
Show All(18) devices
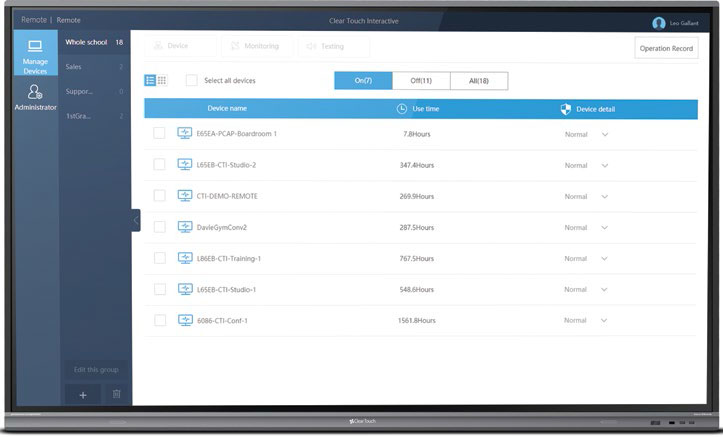click(479, 81)
